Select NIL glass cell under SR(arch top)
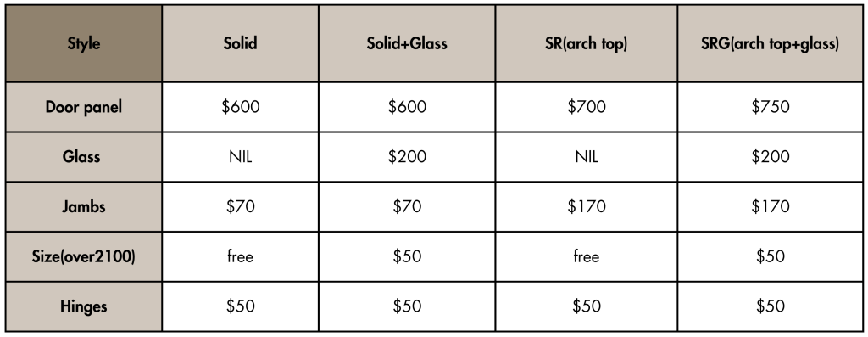 (587, 157)
